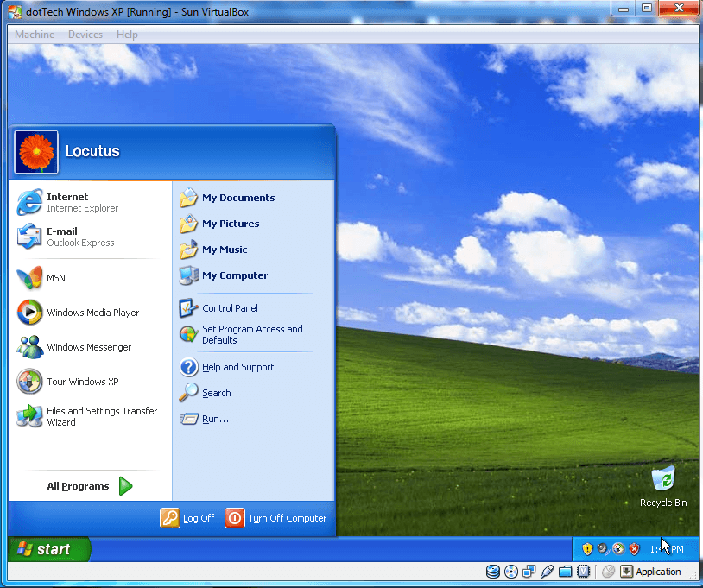Viewport: 703px width, 588px height.
Task: Click the VirtualBox shared folders status icon
Action: [566, 572]
